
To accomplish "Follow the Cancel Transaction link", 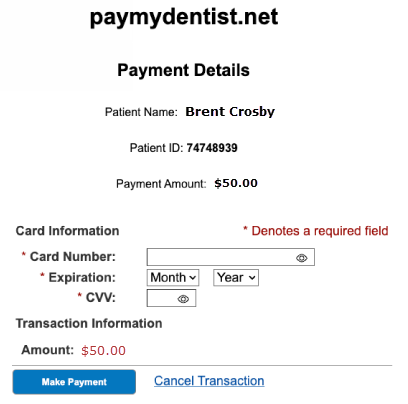I will (209, 381).
